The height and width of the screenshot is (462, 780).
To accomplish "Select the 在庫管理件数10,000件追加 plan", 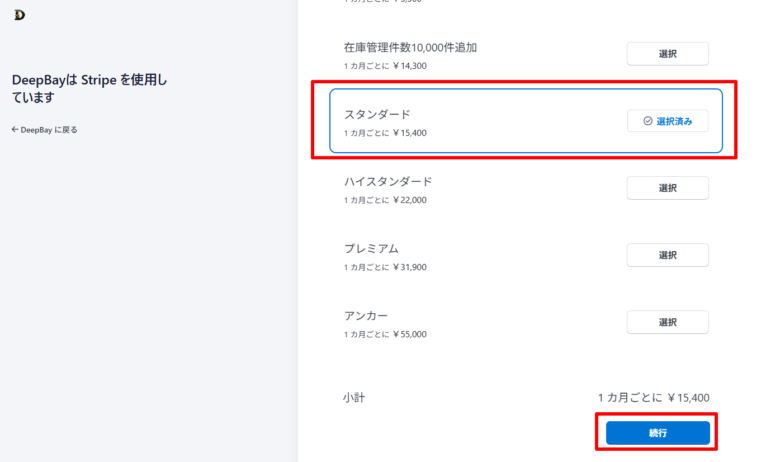I will [668, 54].
